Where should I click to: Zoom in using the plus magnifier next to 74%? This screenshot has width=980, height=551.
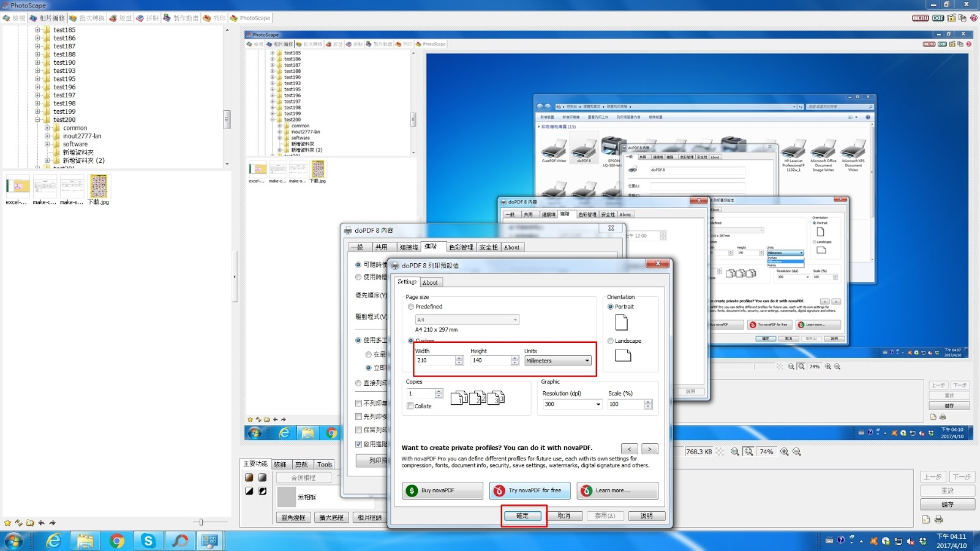click(784, 452)
